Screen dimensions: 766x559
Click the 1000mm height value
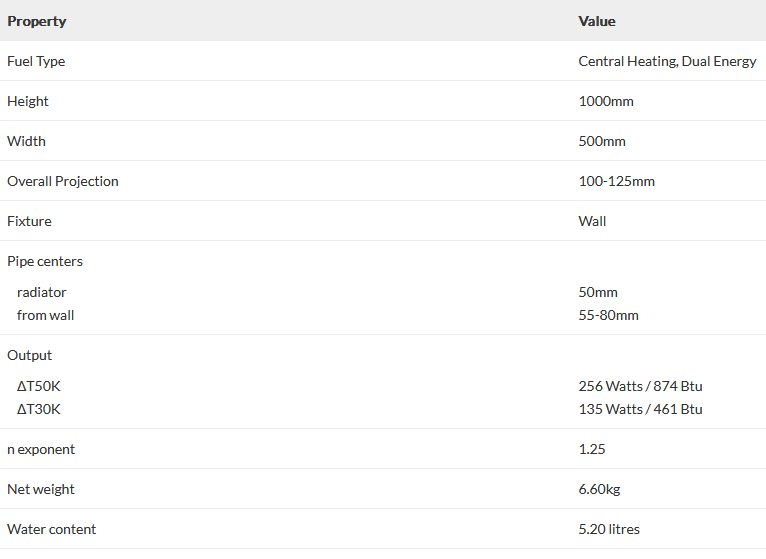pyautogui.click(x=606, y=101)
